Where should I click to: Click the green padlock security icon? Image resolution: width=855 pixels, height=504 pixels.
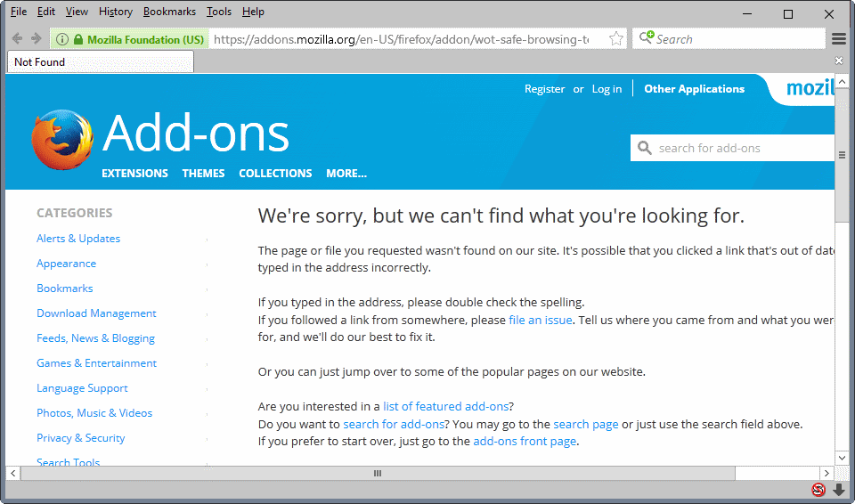point(78,39)
